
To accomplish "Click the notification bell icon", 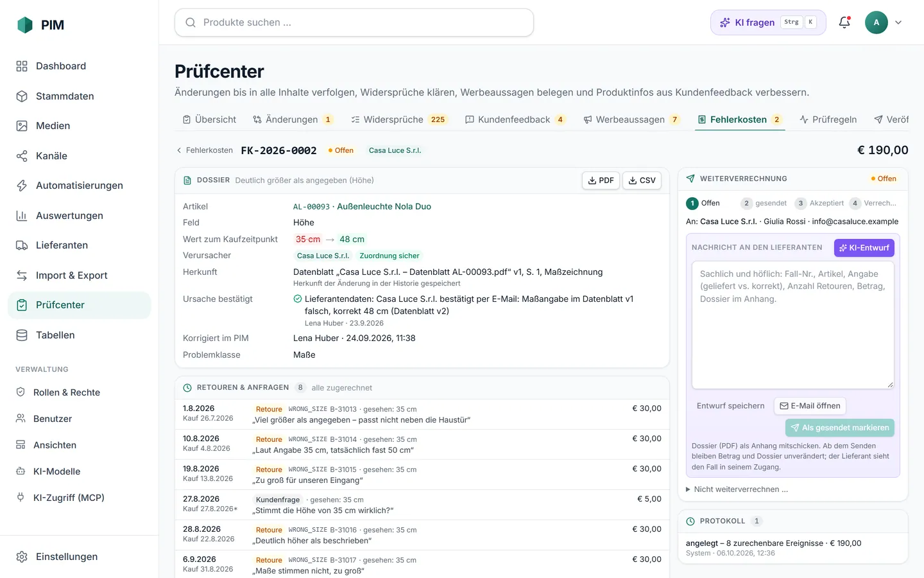I will click(x=844, y=22).
